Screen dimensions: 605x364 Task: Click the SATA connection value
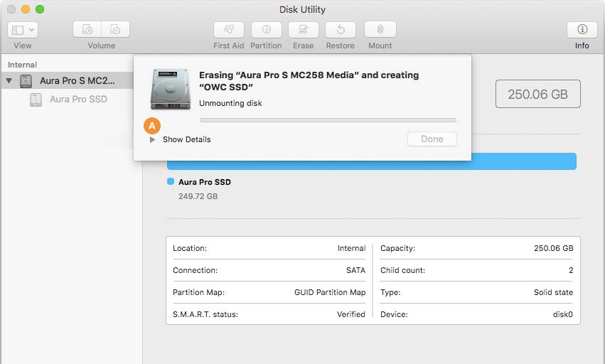[355, 270]
